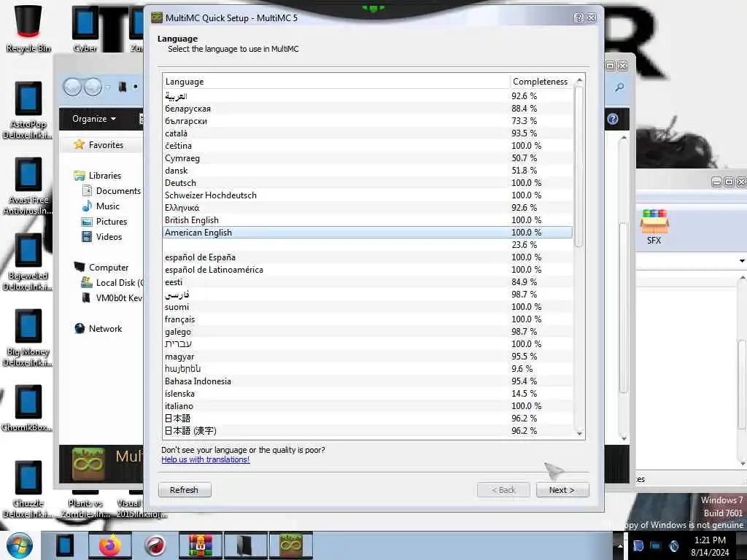Select Videos library in sidebar
Image resolution: width=747 pixels, height=560 pixels.
tap(102, 237)
